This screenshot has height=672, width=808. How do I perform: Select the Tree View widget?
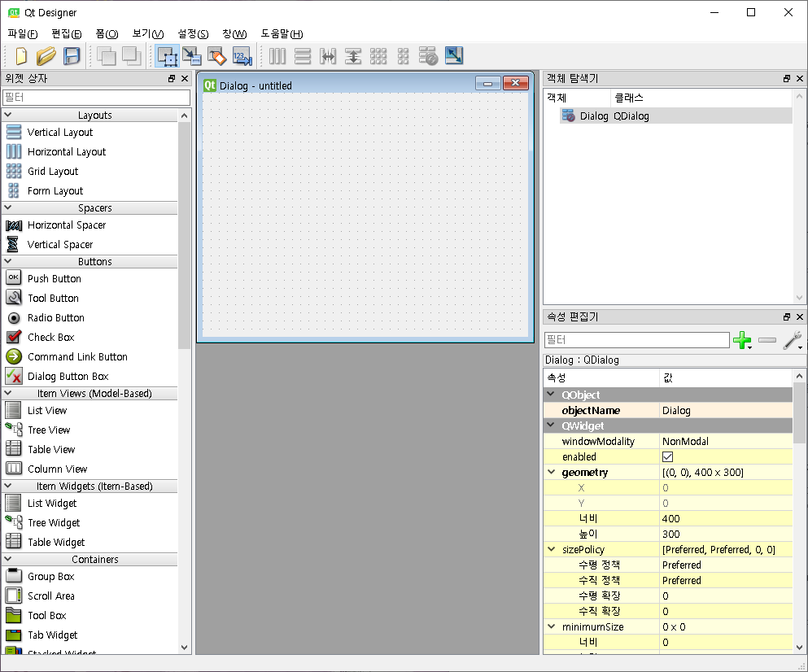(49, 430)
